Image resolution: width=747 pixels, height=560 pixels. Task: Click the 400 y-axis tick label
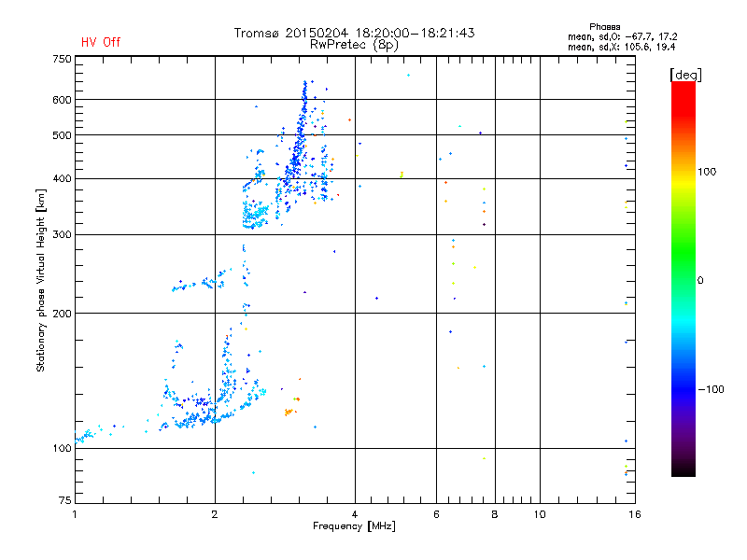pos(62,178)
